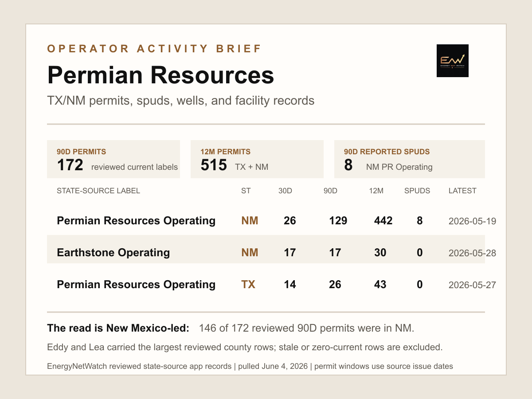Viewport: 532px width, 399px height.
Task: Click the 14 value in 30D column
Action: coord(290,285)
